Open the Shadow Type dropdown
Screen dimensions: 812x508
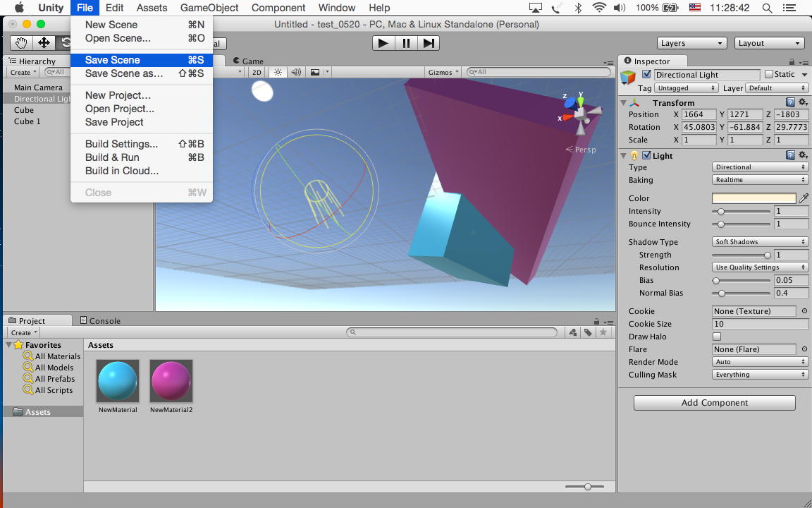point(760,242)
